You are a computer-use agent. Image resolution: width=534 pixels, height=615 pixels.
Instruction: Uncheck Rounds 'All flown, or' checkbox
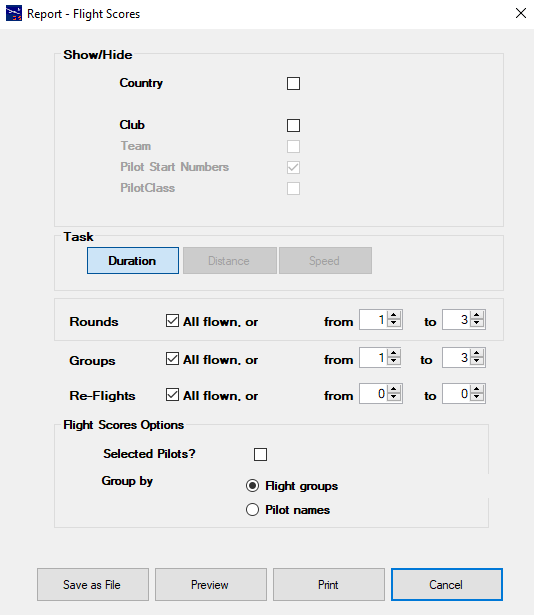point(172,320)
